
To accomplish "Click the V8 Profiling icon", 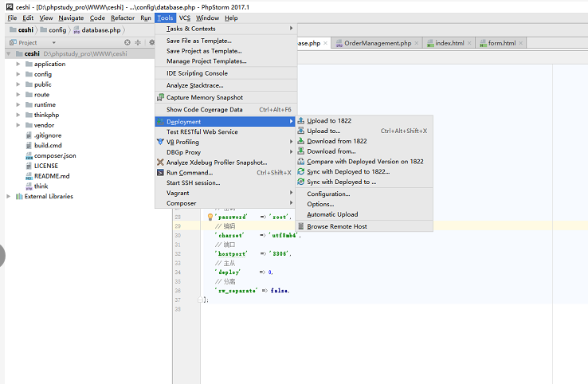I will point(160,142).
